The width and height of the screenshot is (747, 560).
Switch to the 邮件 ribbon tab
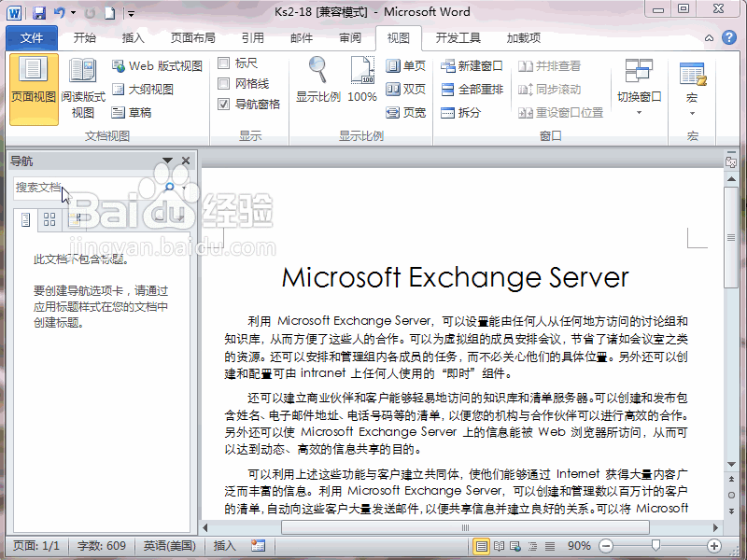[302, 38]
